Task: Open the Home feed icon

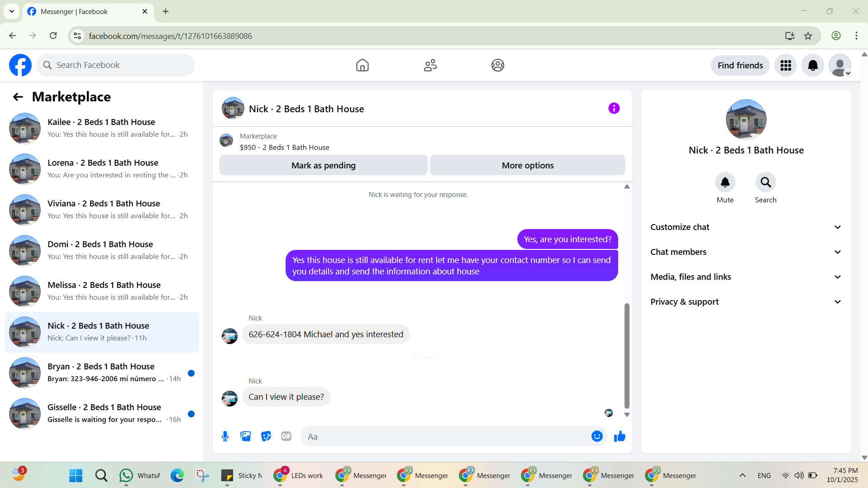Action: [x=362, y=65]
